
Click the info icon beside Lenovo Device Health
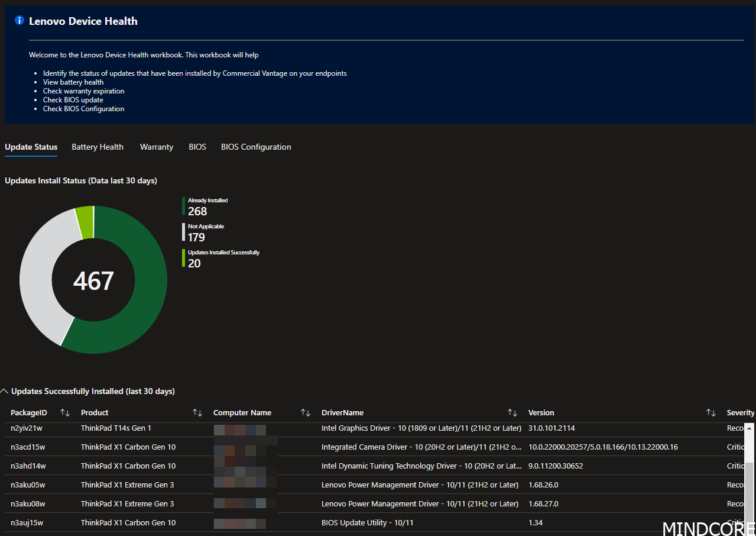pyautogui.click(x=20, y=21)
